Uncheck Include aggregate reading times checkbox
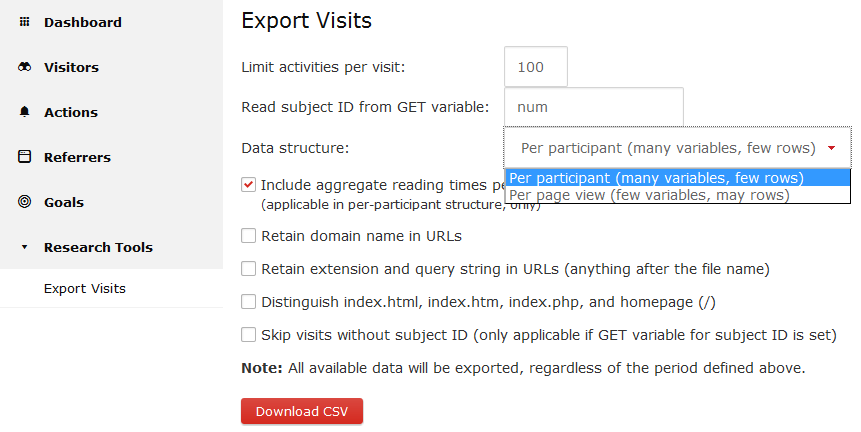The height and width of the screenshot is (432, 861). coord(248,185)
